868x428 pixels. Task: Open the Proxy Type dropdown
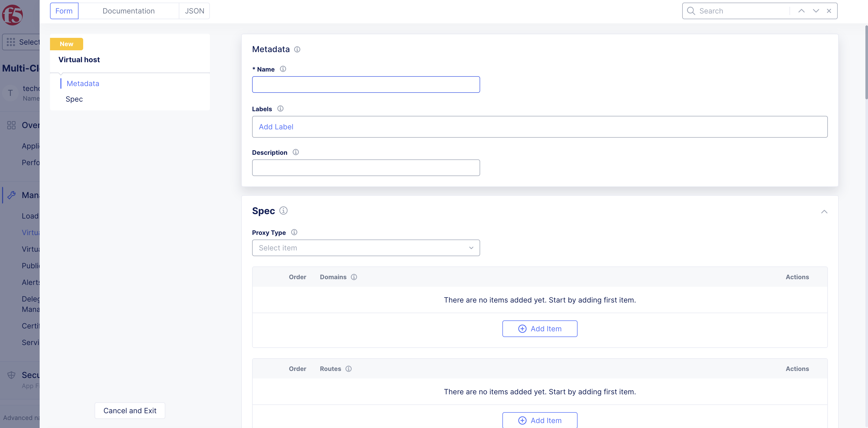[x=366, y=248]
